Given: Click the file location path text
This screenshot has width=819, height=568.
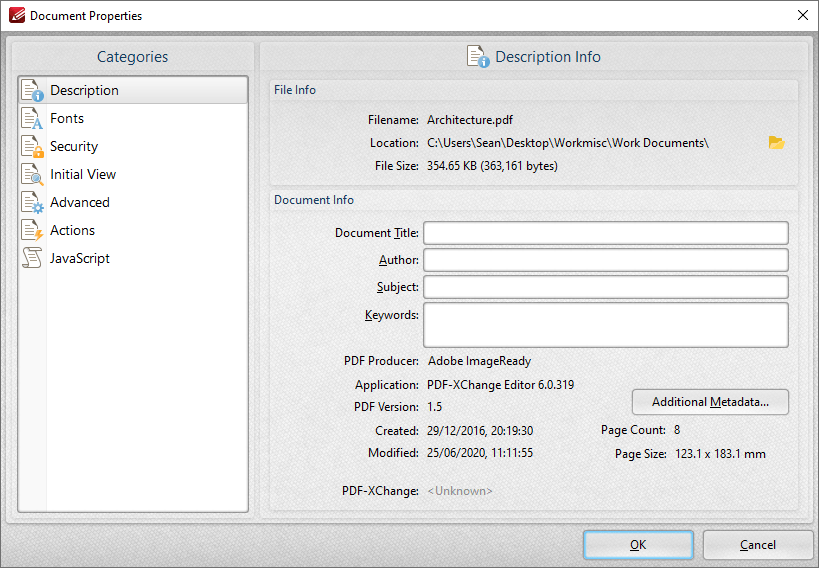Looking at the screenshot, I should click(x=568, y=143).
